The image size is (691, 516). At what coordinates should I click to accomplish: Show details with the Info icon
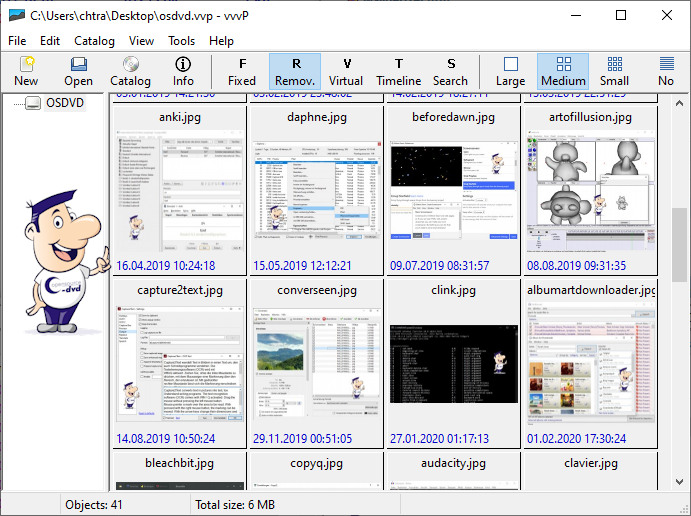click(x=183, y=71)
